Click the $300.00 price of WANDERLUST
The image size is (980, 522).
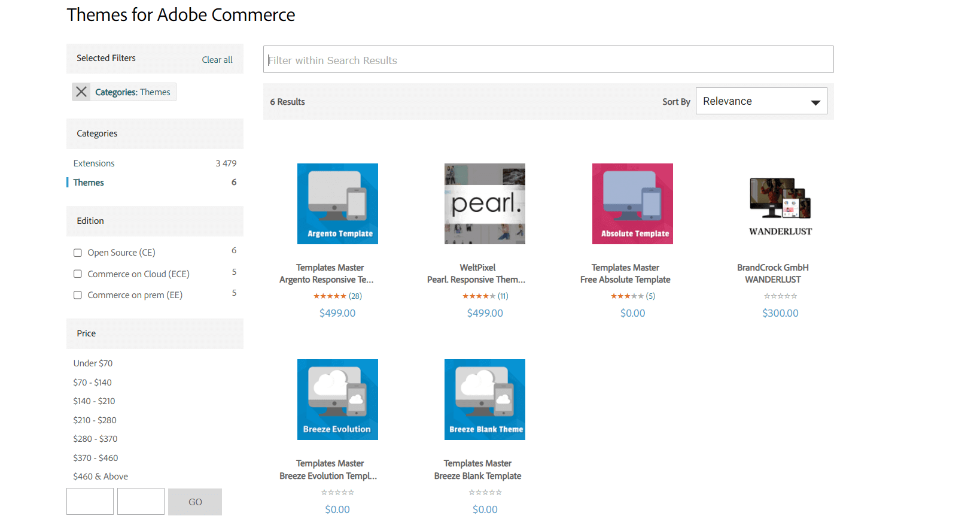tap(780, 313)
